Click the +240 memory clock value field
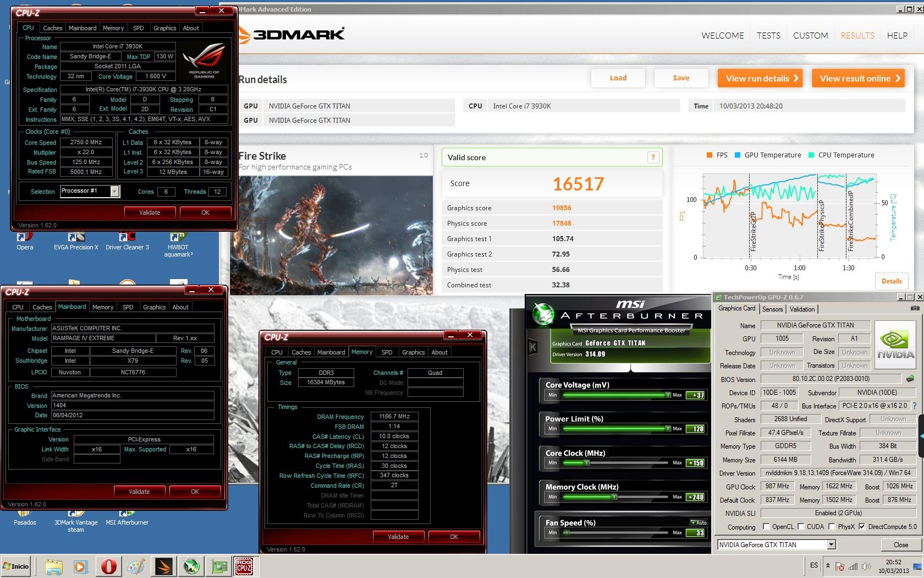Viewport: 924px width, 578px height. tap(696, 497)
